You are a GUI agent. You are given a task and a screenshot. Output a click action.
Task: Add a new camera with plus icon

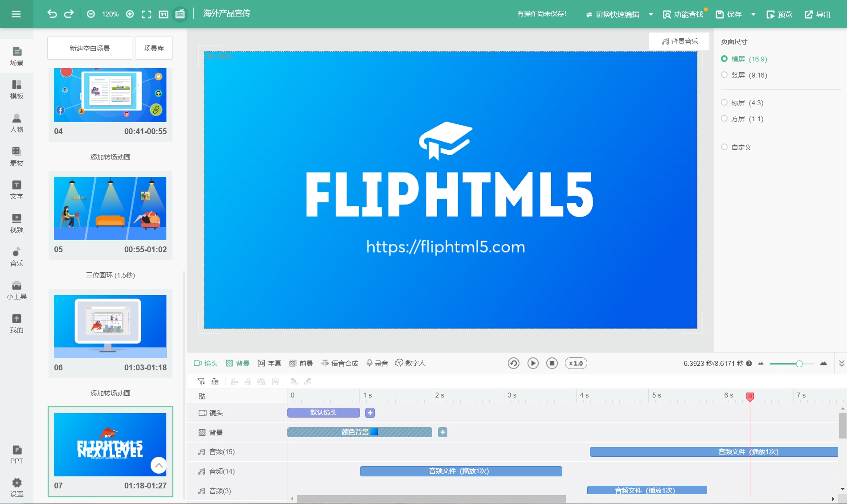pos(370,413)
